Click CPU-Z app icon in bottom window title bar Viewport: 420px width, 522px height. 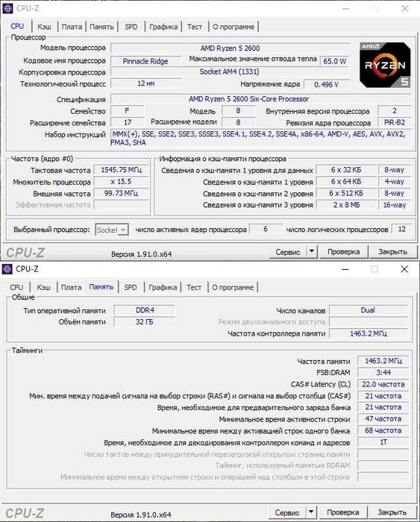7,268
